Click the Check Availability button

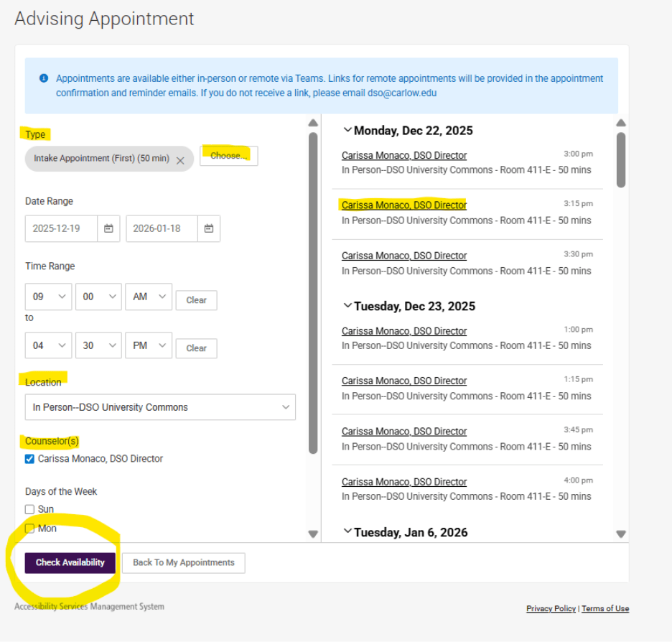tap(70, 562)
